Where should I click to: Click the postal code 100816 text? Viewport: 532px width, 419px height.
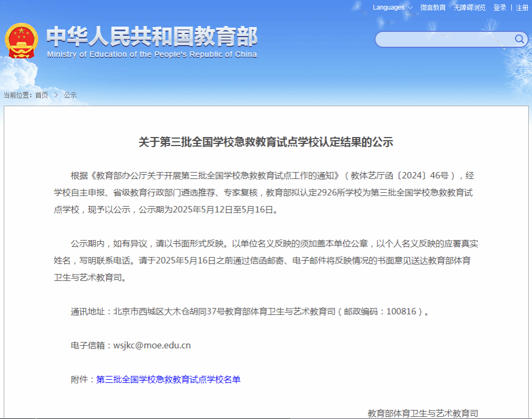(401, 311)
